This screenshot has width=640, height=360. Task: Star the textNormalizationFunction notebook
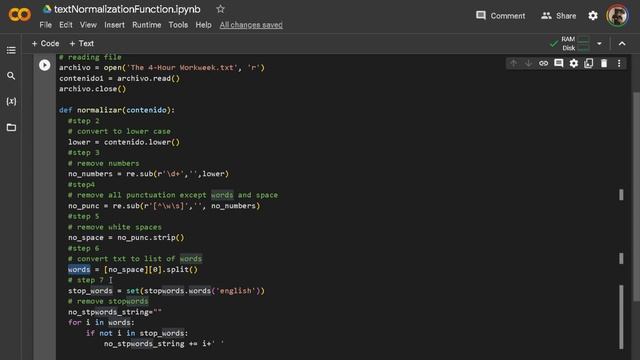click(220, 9)
